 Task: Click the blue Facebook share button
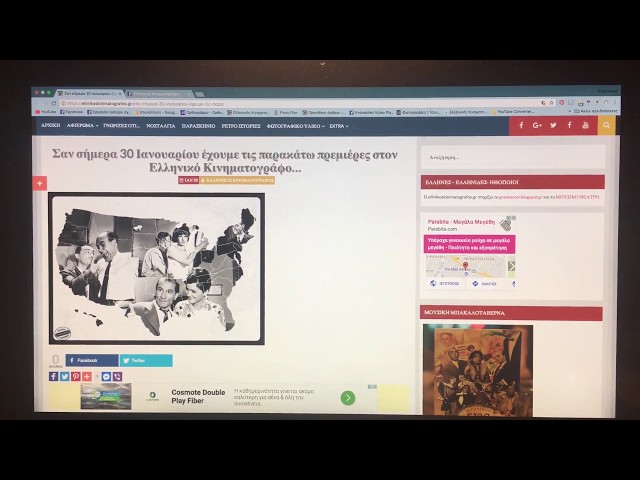tap(92, 360)
